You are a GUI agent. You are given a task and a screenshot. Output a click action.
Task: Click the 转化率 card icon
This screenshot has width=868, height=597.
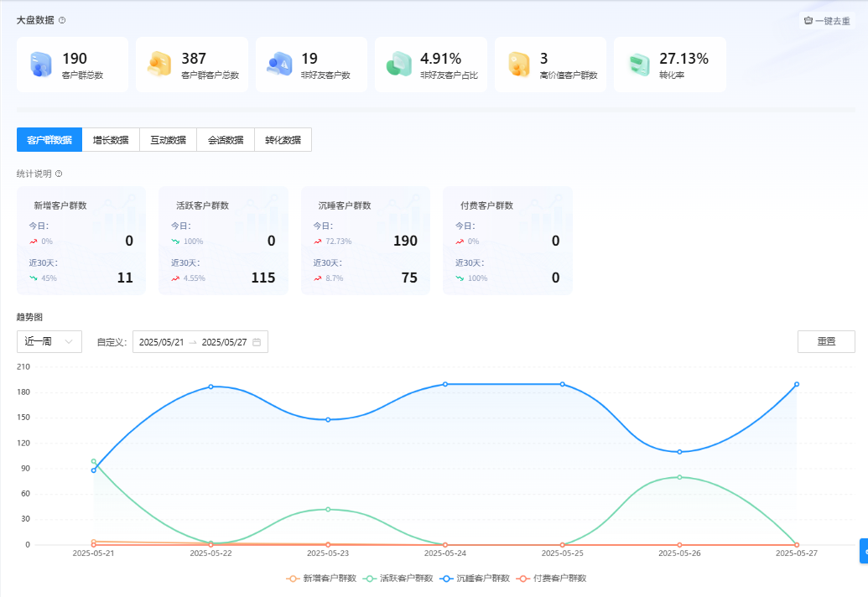[x=638, y=65]
